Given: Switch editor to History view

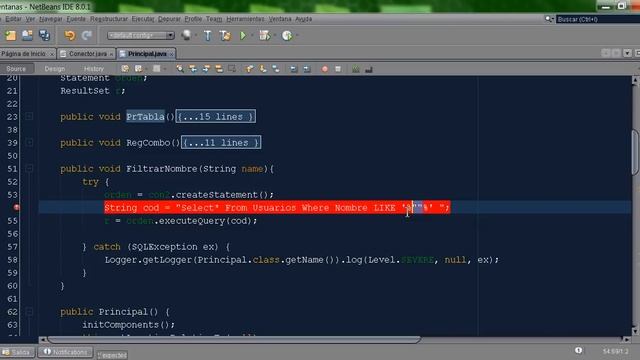Looking at the screenshot, I should (93, 69).
